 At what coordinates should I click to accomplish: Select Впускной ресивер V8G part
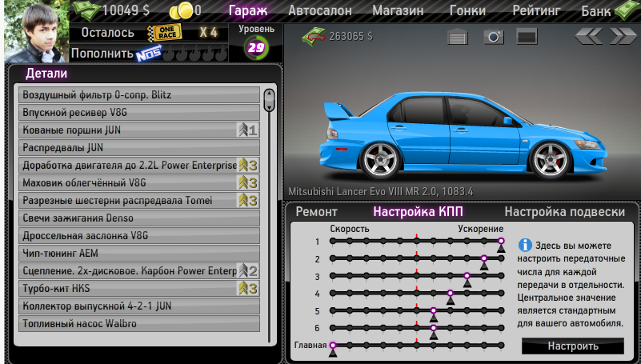(139, 112)
